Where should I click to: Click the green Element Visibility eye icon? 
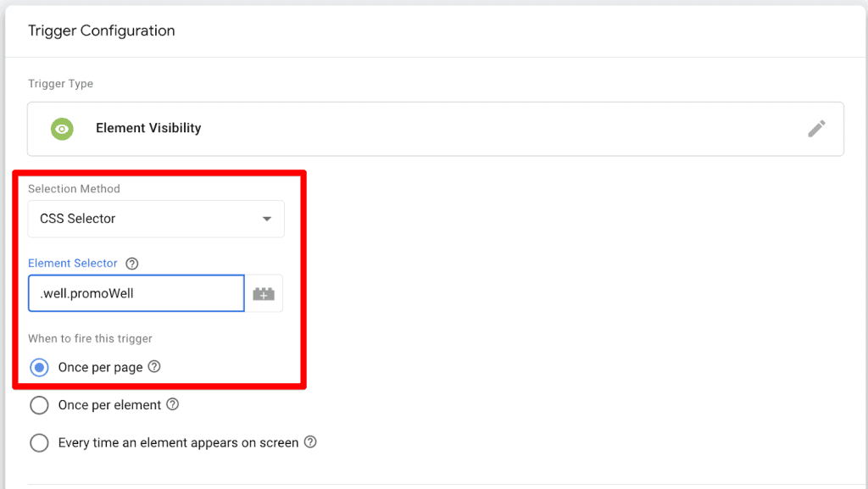click(x=62, y=129)
